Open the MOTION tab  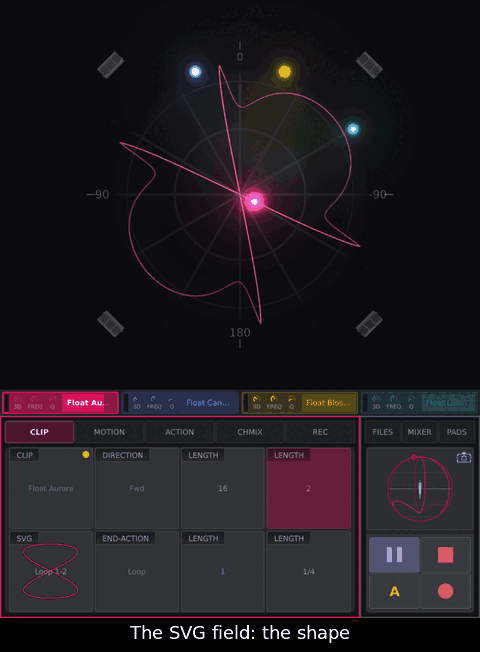109,432
